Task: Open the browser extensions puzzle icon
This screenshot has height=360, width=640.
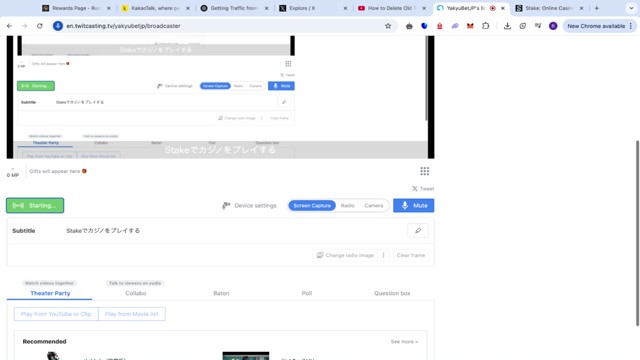Action: (x=486, y=26)
